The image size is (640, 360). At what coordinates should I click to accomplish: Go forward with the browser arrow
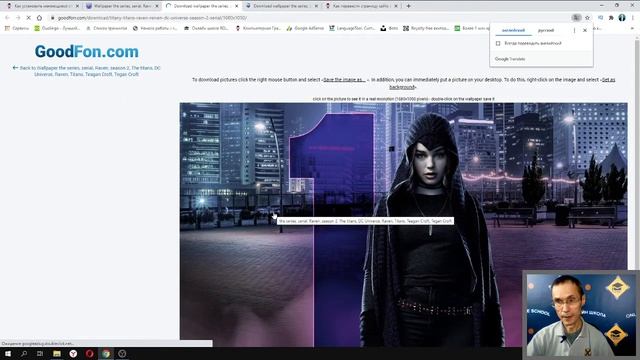click(x=18, y=18)
